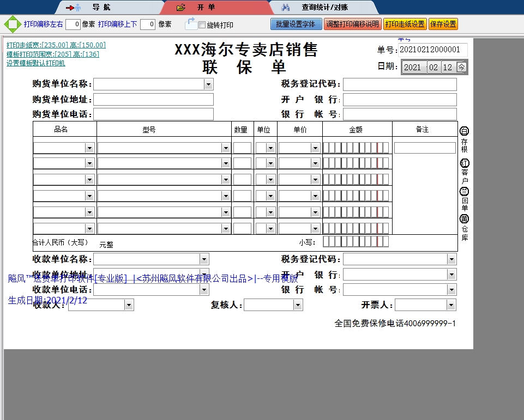Open the 查询统计/对账 tab
The width and height of the screenshot is (524, 420).
coord(324,8)
